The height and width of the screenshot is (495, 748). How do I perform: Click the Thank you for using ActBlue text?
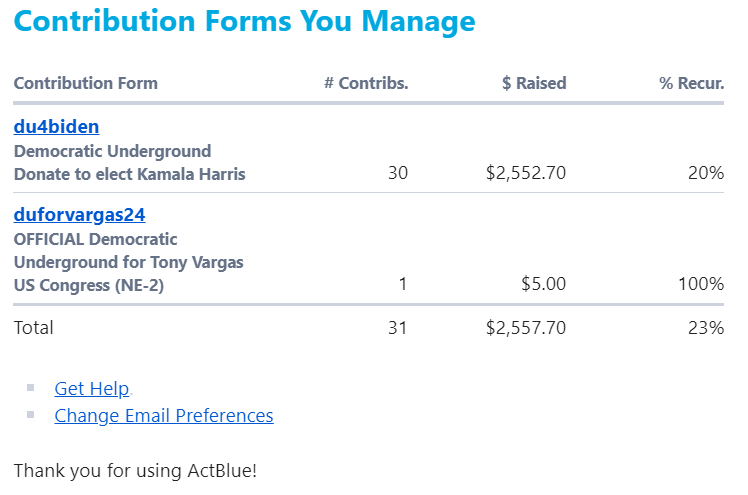click(x=135, y=469)
